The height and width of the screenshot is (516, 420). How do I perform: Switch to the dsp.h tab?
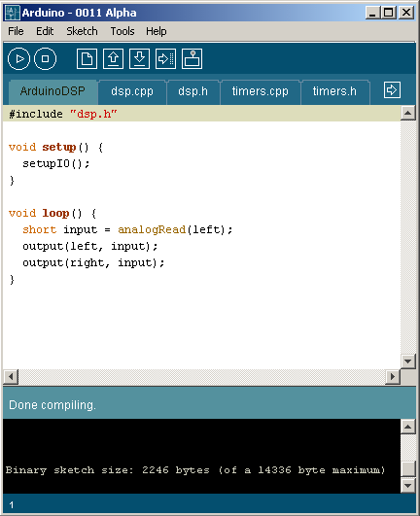click(x=193, y=91)
